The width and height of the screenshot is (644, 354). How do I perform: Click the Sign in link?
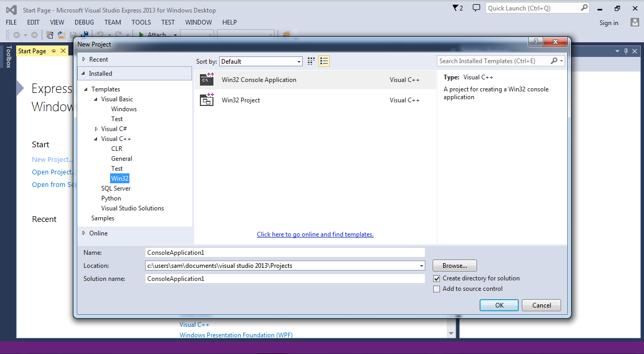pos(609,23)
